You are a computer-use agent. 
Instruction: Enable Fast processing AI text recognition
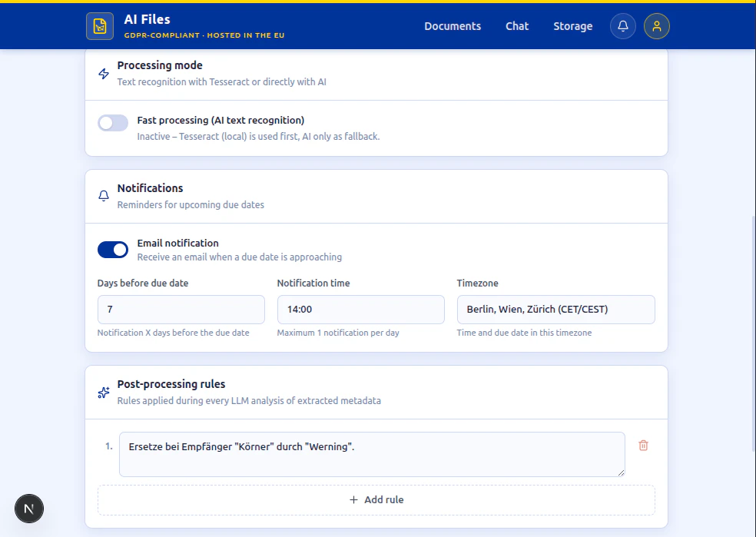coord(112,123)
